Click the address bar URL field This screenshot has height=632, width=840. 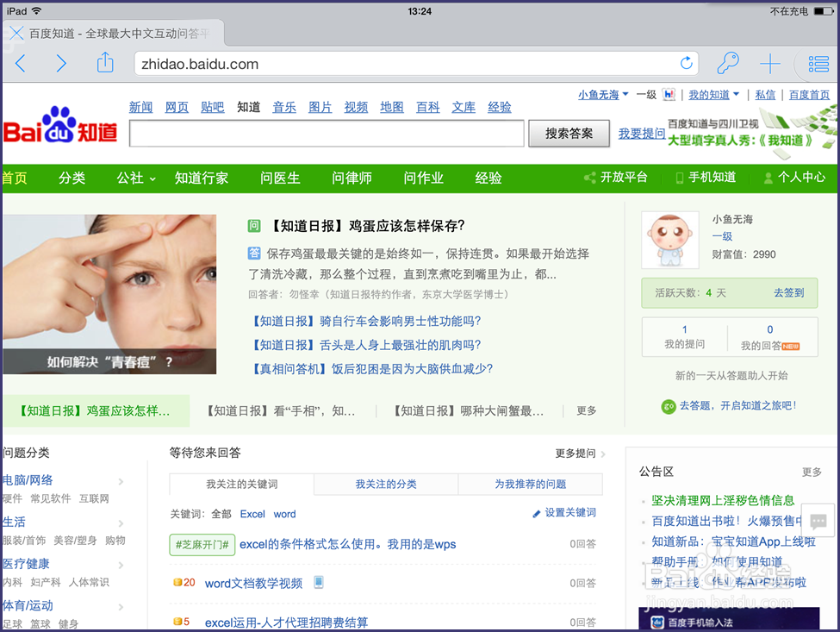[x=416, y=64]
